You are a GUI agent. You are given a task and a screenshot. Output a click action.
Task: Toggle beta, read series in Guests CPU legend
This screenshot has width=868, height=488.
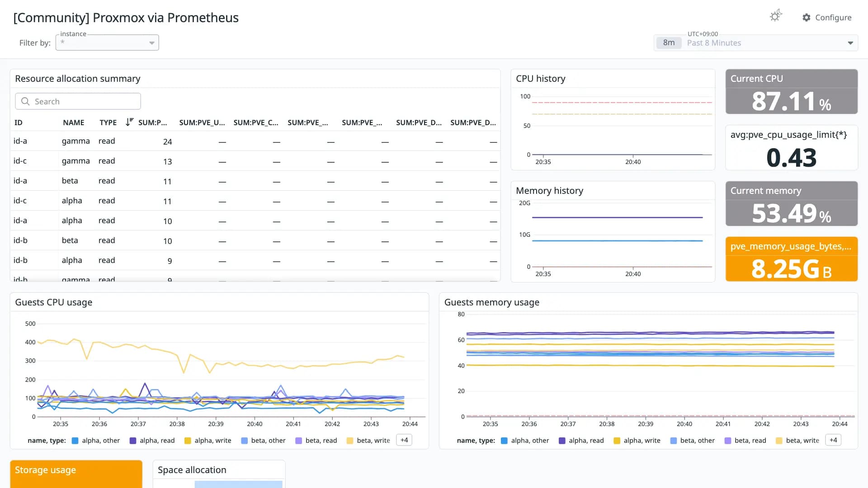pos(316,441)
